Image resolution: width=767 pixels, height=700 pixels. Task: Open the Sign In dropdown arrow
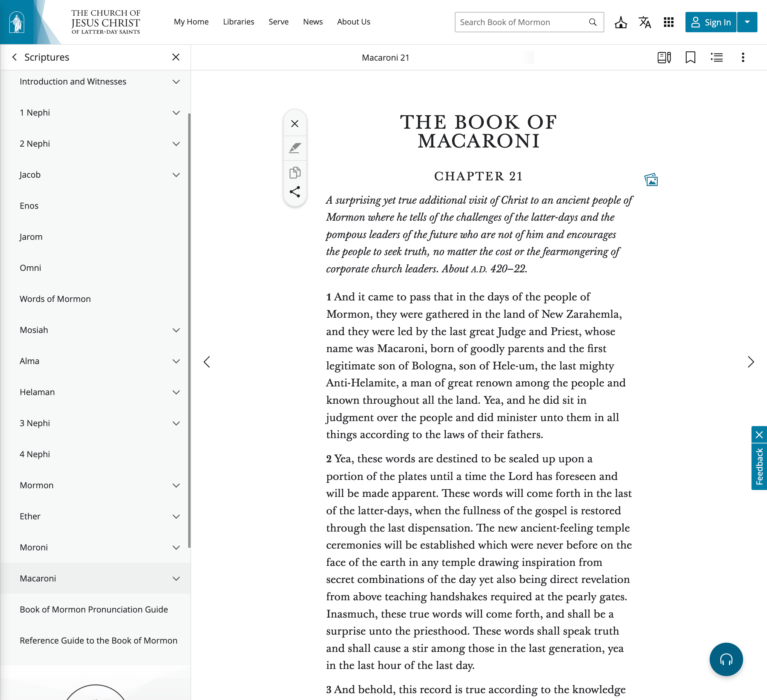coord(747,22)
